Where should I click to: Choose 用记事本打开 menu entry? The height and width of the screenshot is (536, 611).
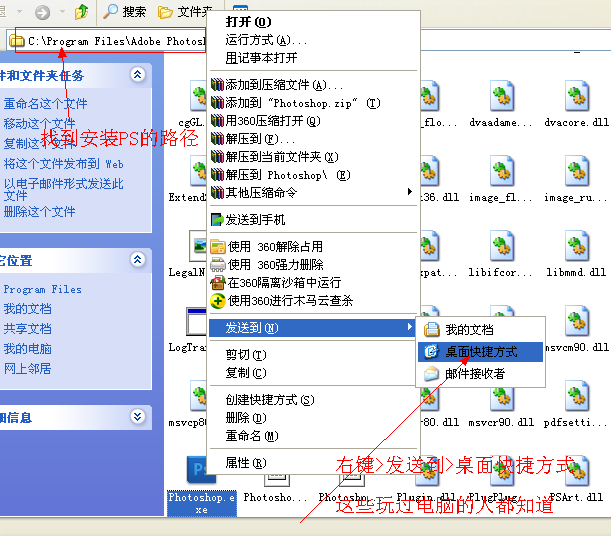tap(314, 58)
